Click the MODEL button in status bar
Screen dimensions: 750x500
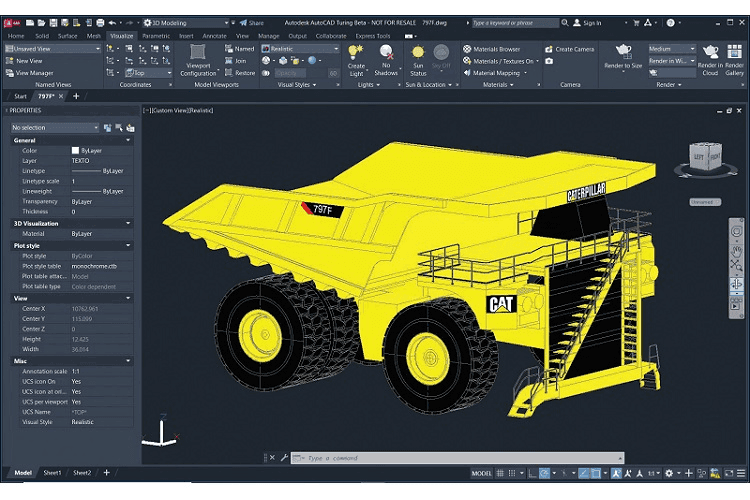tap(481, 473)
